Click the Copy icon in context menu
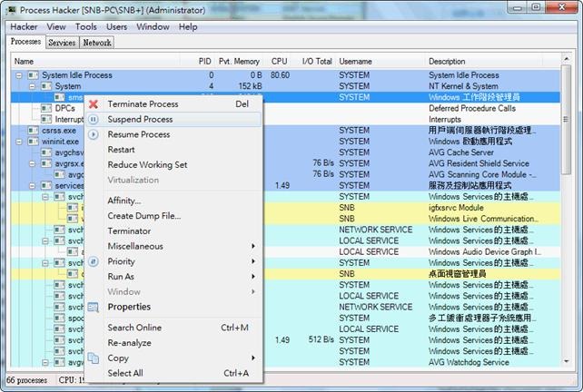The image size is (583, 392). [x=94, y=358]
